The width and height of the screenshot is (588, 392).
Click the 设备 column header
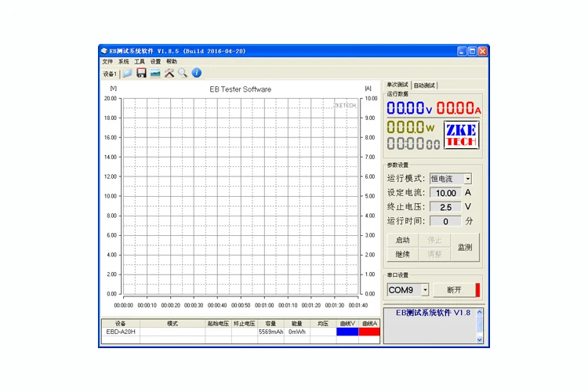click(121, 323)
